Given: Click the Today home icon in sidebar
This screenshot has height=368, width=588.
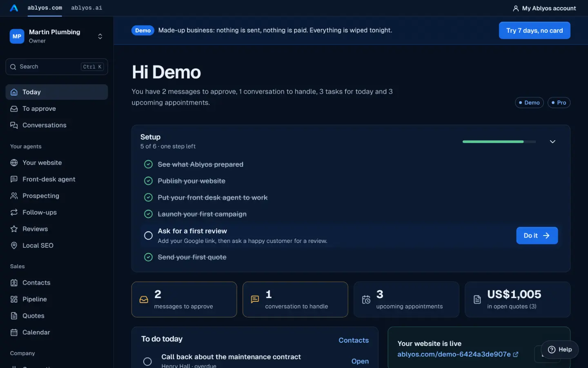Looking at the screenshot, I should tap(14, 92).
